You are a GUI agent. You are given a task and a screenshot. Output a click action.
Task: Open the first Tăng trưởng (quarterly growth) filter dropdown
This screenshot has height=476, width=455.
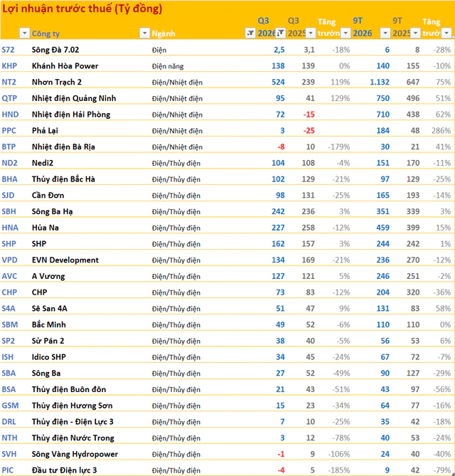(346, 33)
